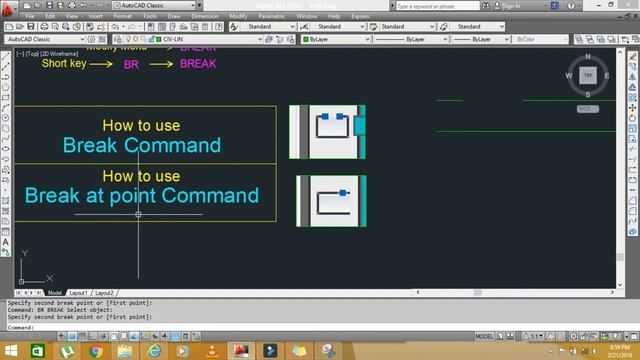
Task: Open the Dimension Style manager icon
Action: 304,27
